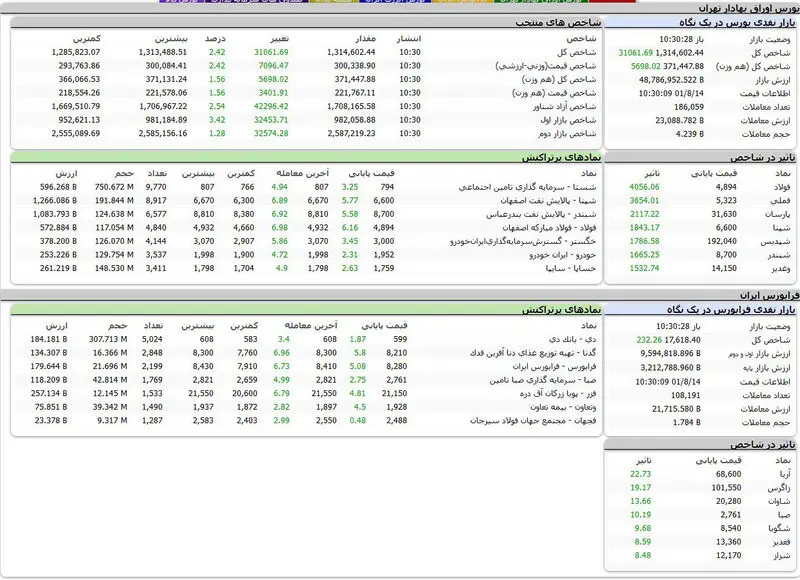Click the trade volume 4.239 B

[x=690, y=134]
